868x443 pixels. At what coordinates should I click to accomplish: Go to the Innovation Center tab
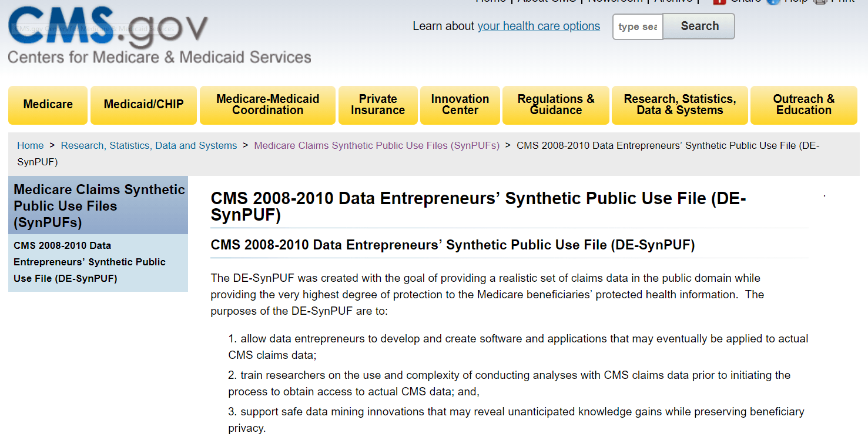tap(460, 105)
